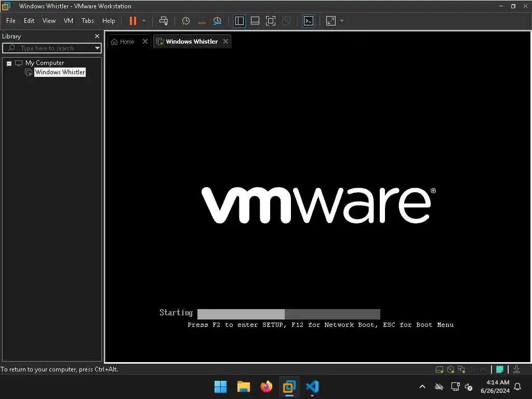Click the VMware Workstation taskbar icon
This screenshot has width=532, height=399.
click(289, 387)
